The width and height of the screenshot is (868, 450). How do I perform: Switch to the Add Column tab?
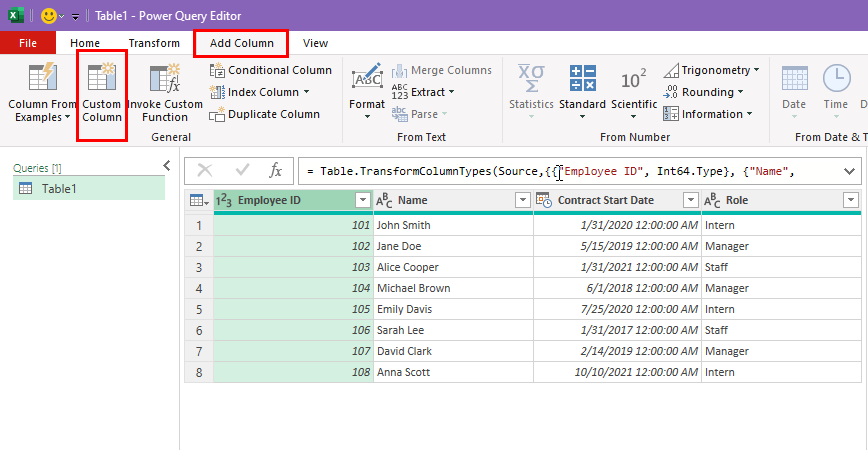(241, 43)
